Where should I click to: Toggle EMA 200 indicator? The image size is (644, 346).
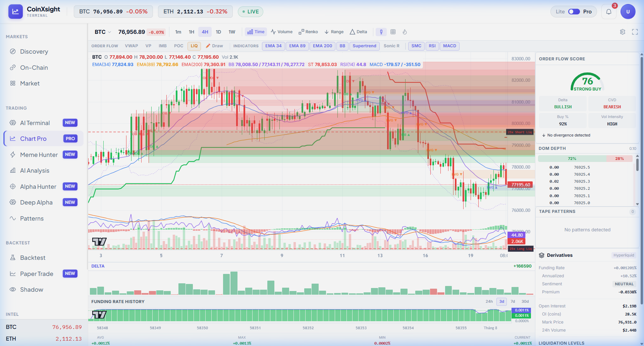click(x=322, y=46)
